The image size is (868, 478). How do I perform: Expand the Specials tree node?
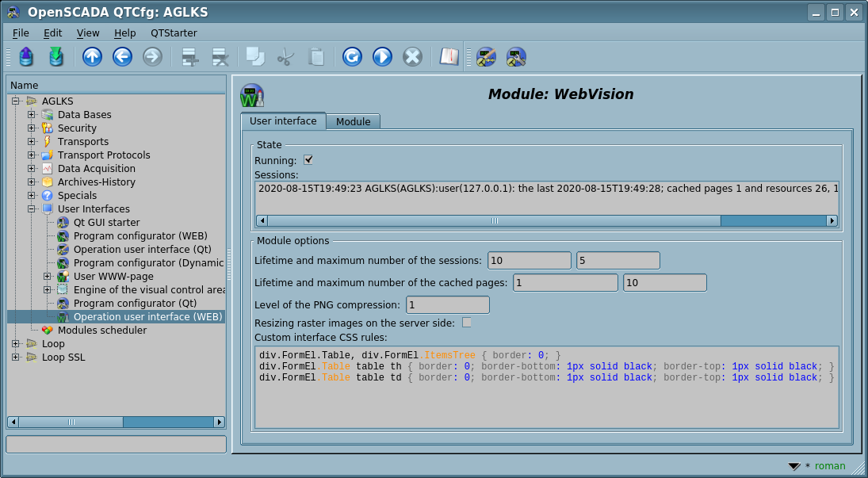click(x=32, y=196)
